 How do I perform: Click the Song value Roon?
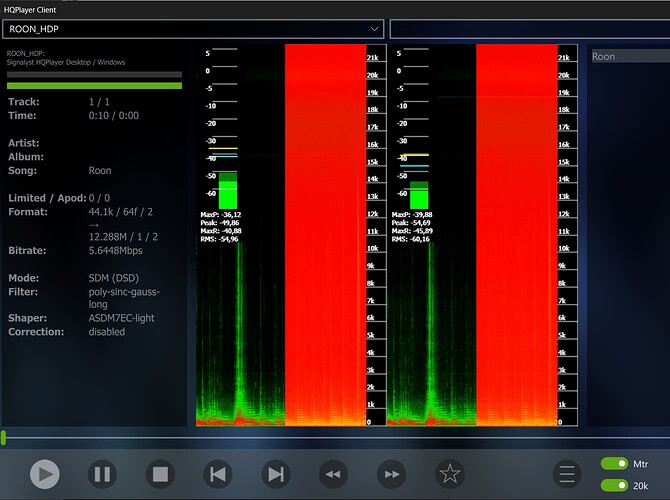tap(100, 171)
